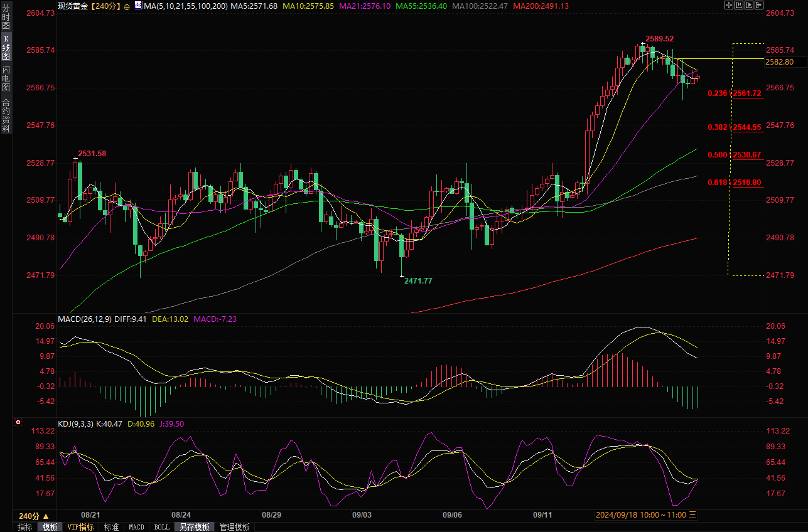Open the VIP指标 tab
This screenshot has width=808, height=532.
coord(80,527)
